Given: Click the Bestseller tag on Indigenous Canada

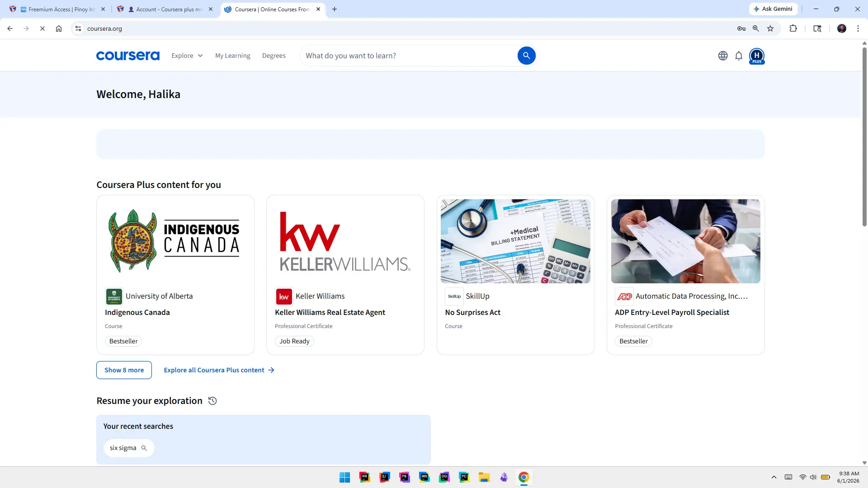Looking at the screenshot, I should pos(123,341).
